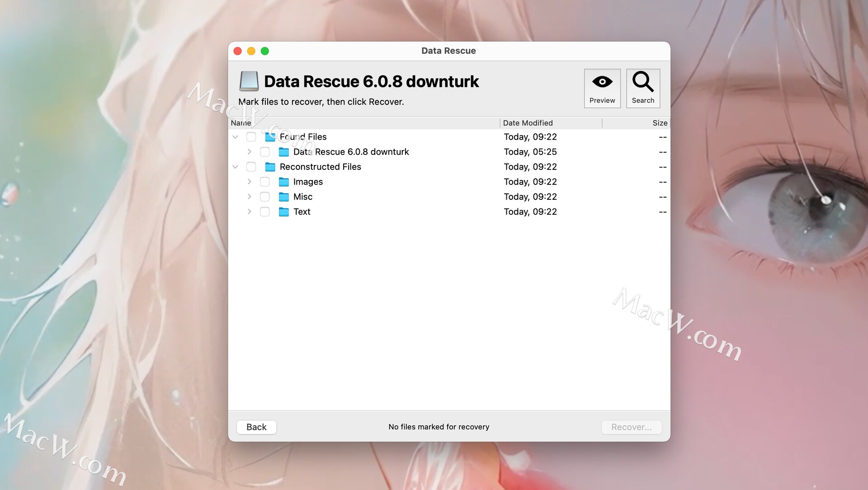Sort by Name column header
Screen dimensions: 868x490
tap(241, 123)
